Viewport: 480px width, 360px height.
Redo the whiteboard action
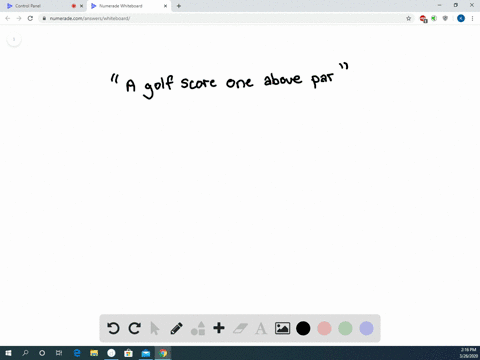[x=135, y=328]
